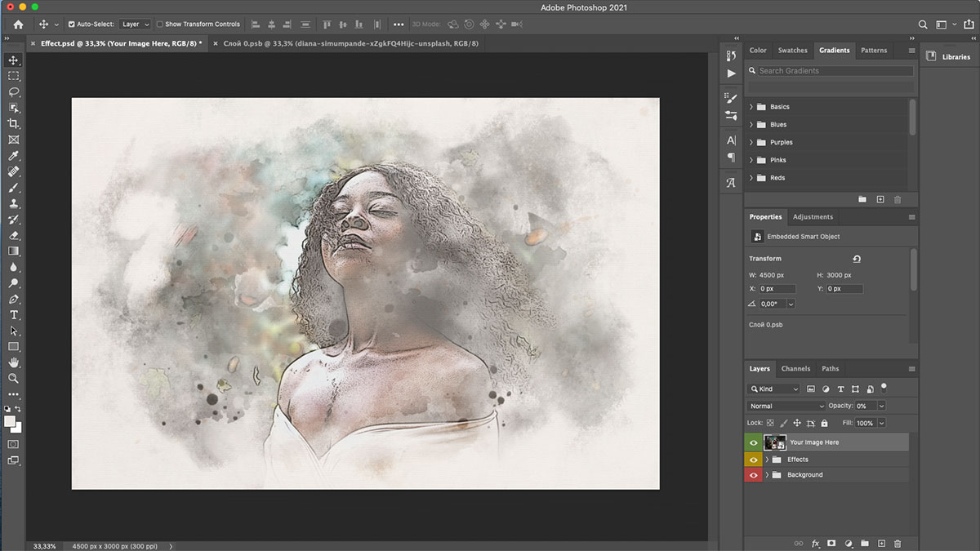
Task: Go to the Home screen
Action: pyautogui.click(x=18, y=24)
